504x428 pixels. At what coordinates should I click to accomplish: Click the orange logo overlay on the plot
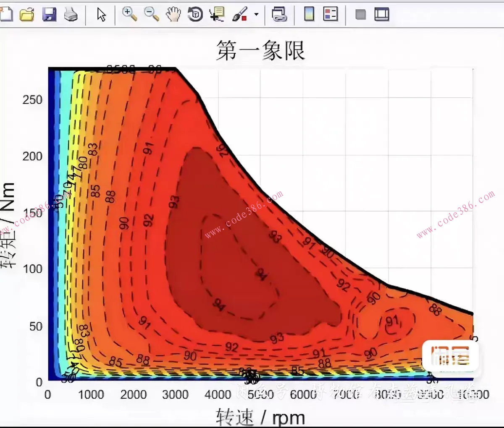click(x=450, y=355)
